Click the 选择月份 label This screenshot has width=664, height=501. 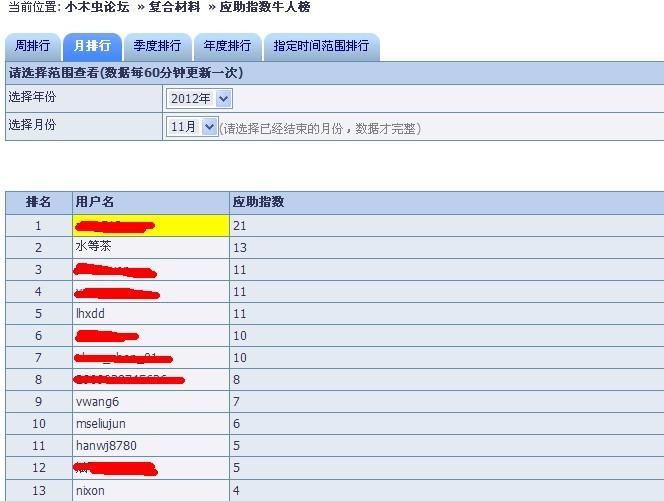click(x=32, y=125)
